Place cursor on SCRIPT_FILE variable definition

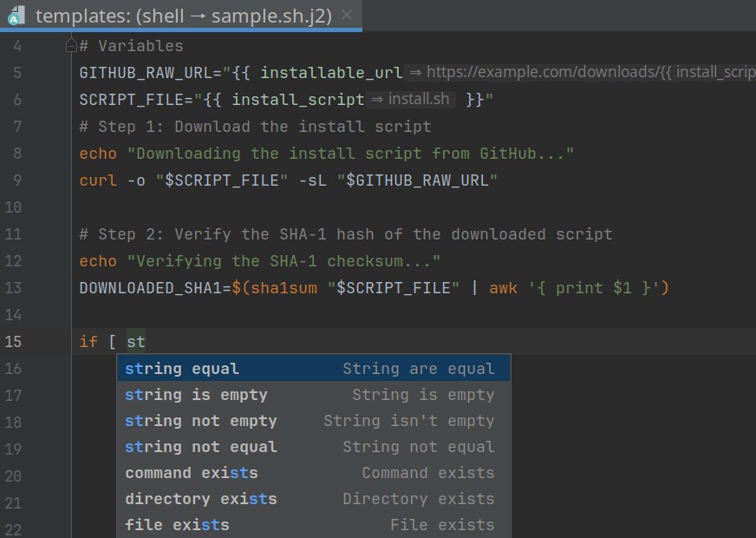coord(131,100)
